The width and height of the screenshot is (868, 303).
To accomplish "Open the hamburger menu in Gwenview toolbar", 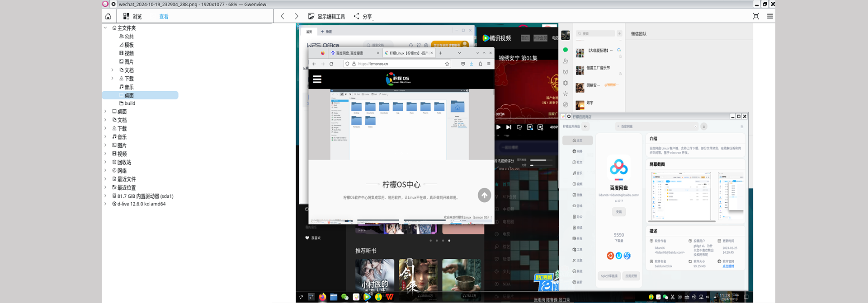I will [770, 16].
